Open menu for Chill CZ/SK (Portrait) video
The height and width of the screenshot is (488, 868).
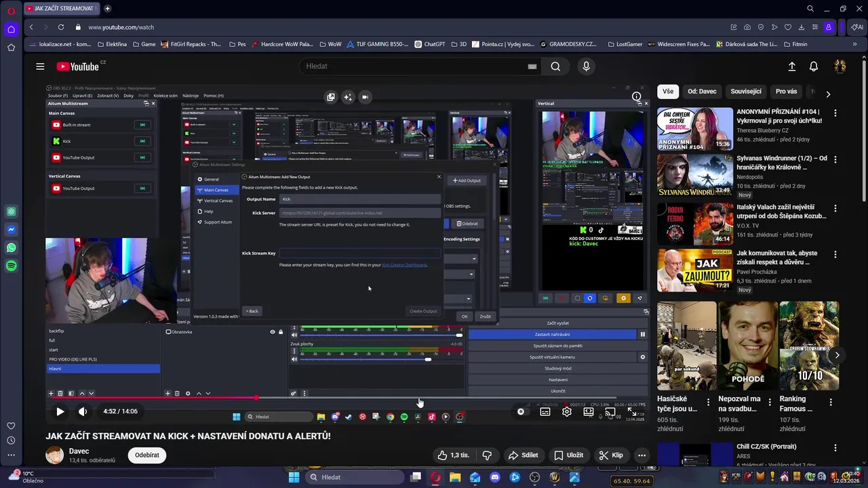click(x=835, y=448)
